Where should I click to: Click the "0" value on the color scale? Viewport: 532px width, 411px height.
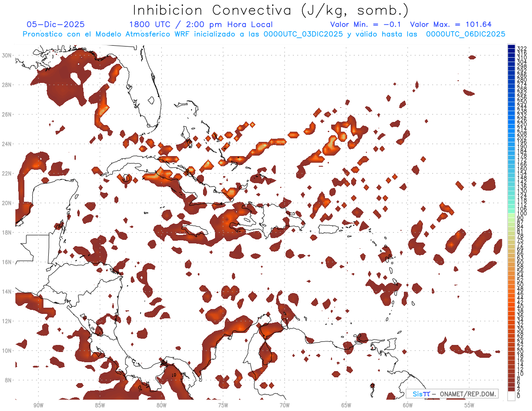click(519, 396)
